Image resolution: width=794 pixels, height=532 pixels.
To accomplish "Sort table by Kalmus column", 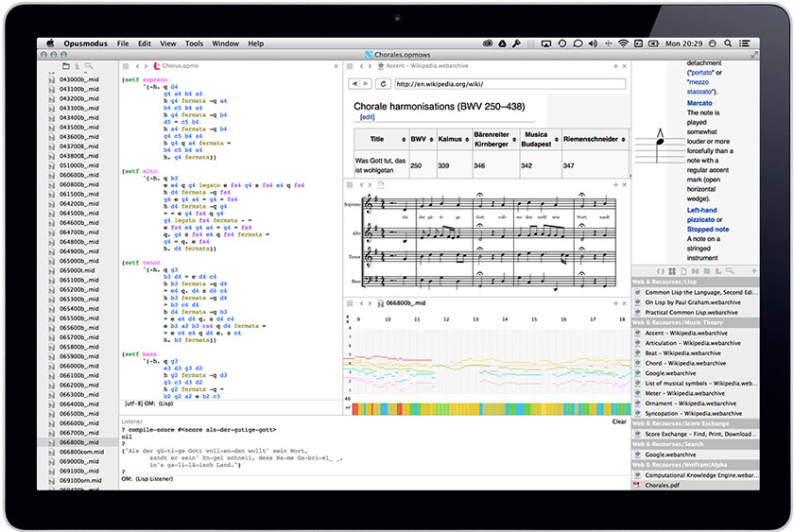I will pos(467,139).
